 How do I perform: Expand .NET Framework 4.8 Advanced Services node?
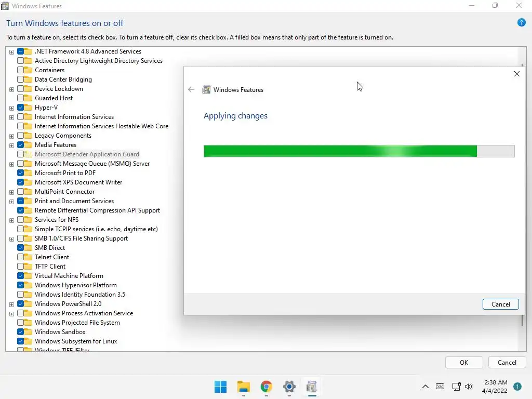click(x=11, y=52)
